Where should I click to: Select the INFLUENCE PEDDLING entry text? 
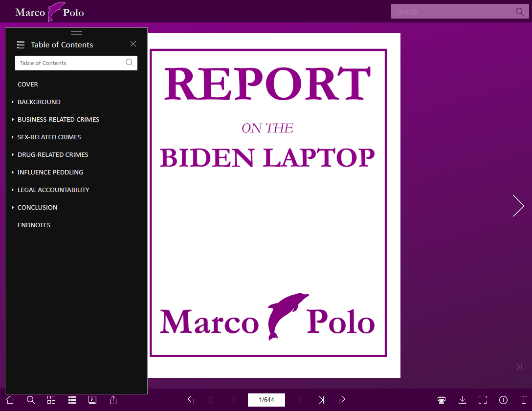[x=50, y=173]
